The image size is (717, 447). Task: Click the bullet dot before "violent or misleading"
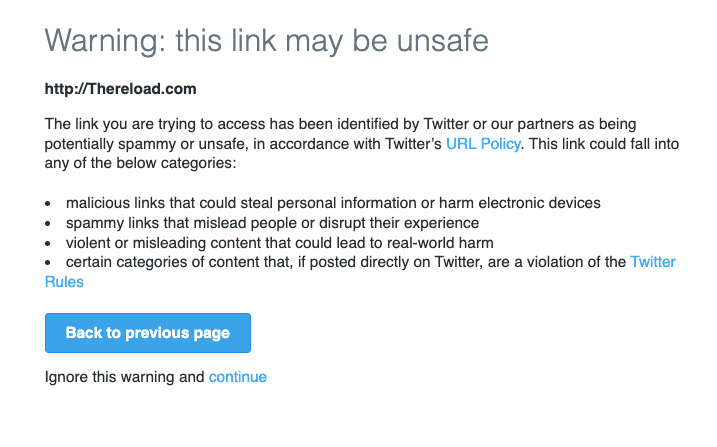(x=49, y=243)
